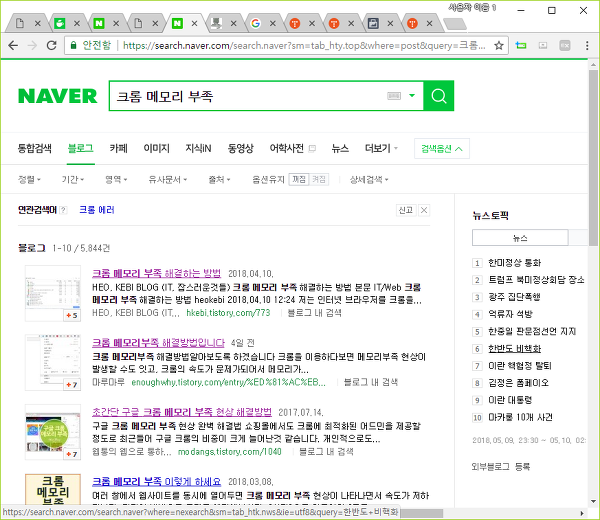Click the browser address bar URL
600x520 pixels.
[x=304, y=46]
